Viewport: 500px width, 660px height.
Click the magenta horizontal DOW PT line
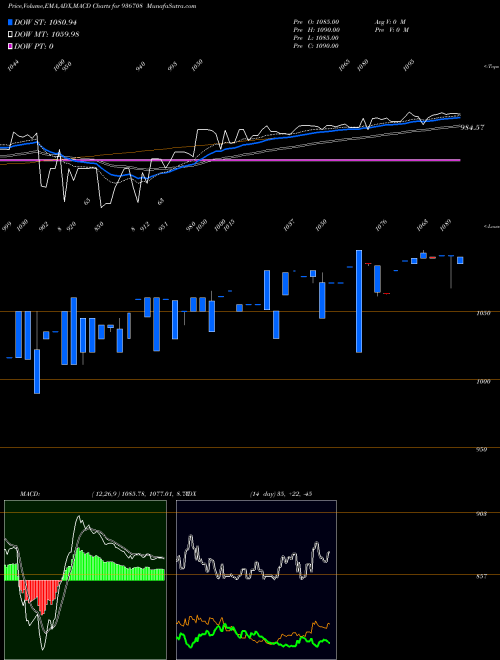tap(230, 160)
